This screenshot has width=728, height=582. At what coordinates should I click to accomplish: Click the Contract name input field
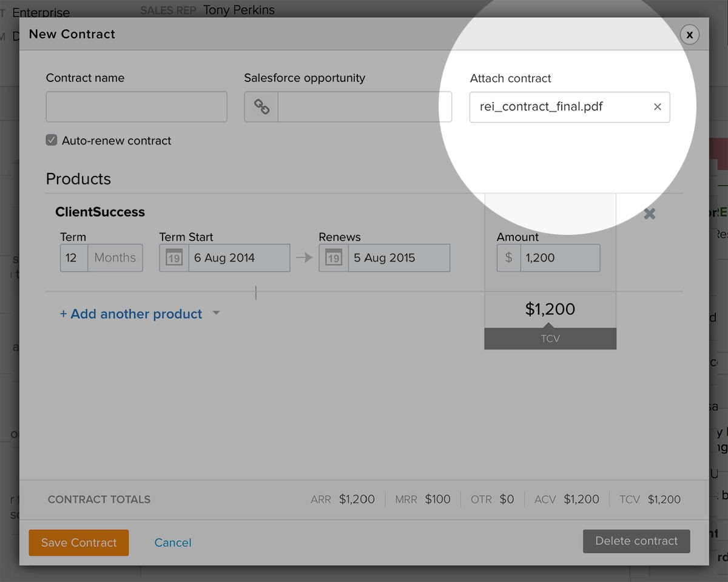point(136,107)
